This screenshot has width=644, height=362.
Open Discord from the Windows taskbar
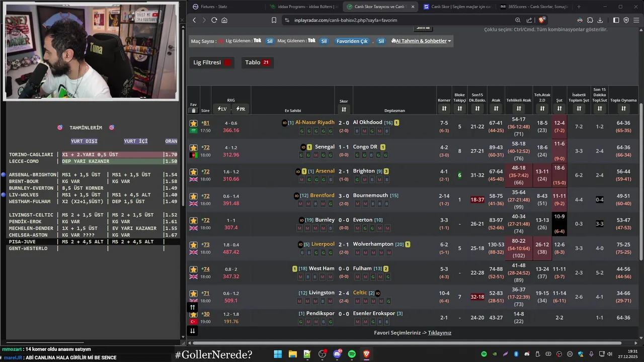pos(337,354)
